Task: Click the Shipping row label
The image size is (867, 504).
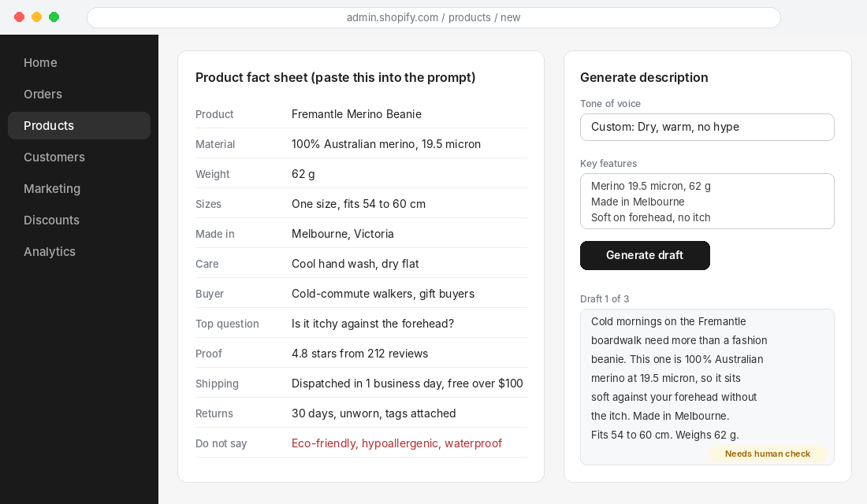Action: 217,384
